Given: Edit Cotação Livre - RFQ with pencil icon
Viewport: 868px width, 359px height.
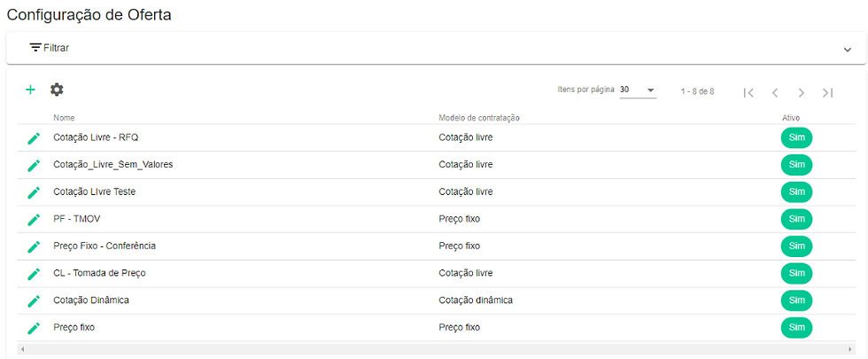Looking at the screenshot, I should pyautogui.click(x=34, y=138).
